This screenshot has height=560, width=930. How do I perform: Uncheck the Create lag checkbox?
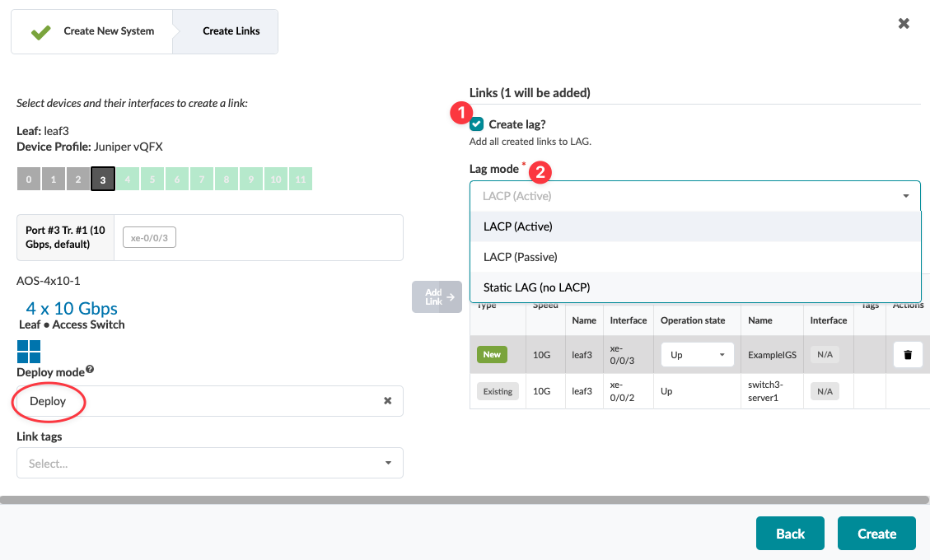pos(477,124)
